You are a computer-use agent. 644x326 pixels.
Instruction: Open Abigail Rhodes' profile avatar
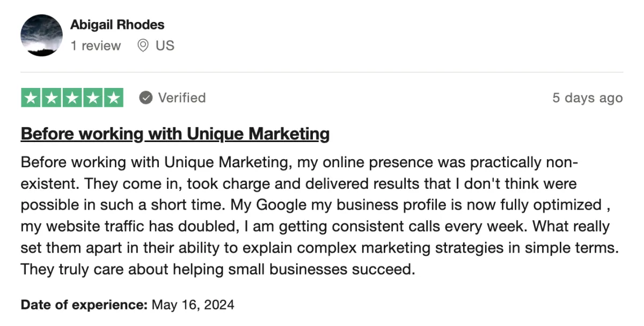coord(41,35)
